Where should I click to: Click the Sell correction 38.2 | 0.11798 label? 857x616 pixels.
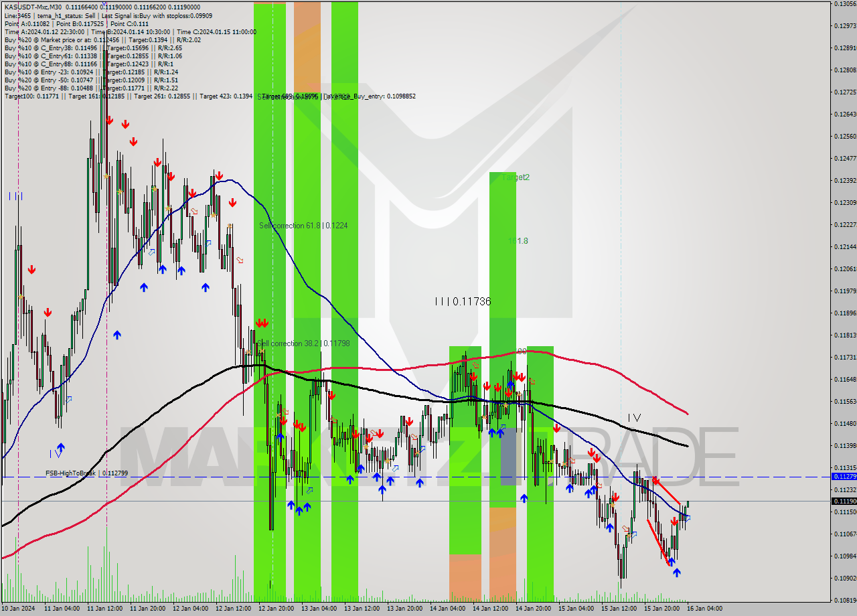coord(303,343)
